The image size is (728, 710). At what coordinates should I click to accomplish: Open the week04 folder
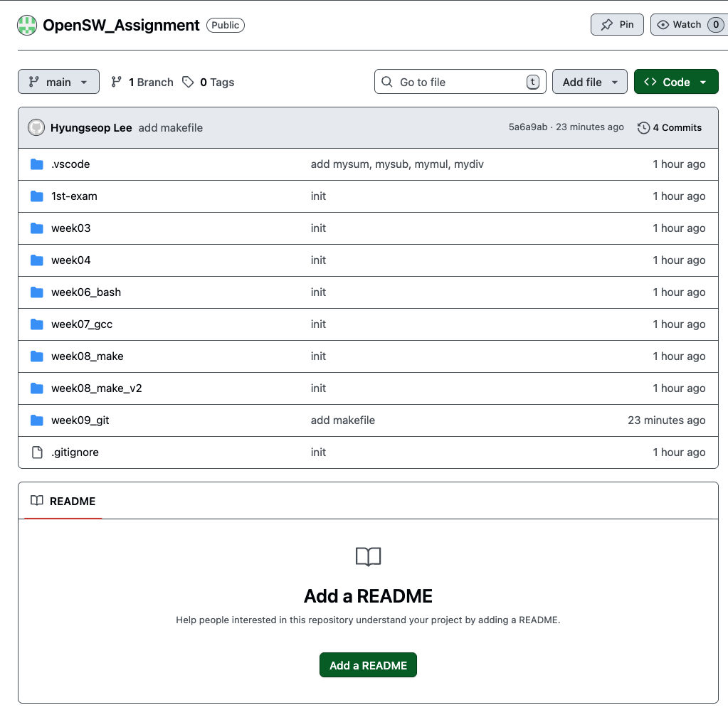(x=71, y=260)
